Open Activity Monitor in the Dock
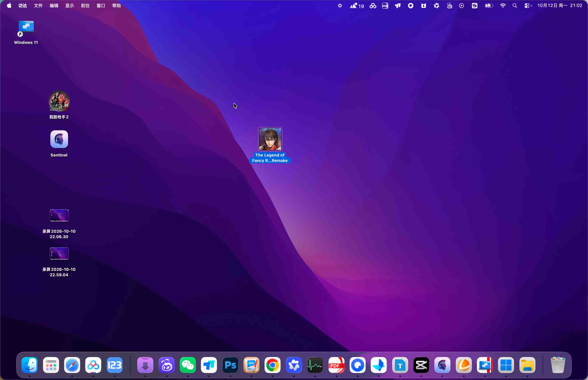The width and height of the screenshot is (588, 380). point(315,365)
